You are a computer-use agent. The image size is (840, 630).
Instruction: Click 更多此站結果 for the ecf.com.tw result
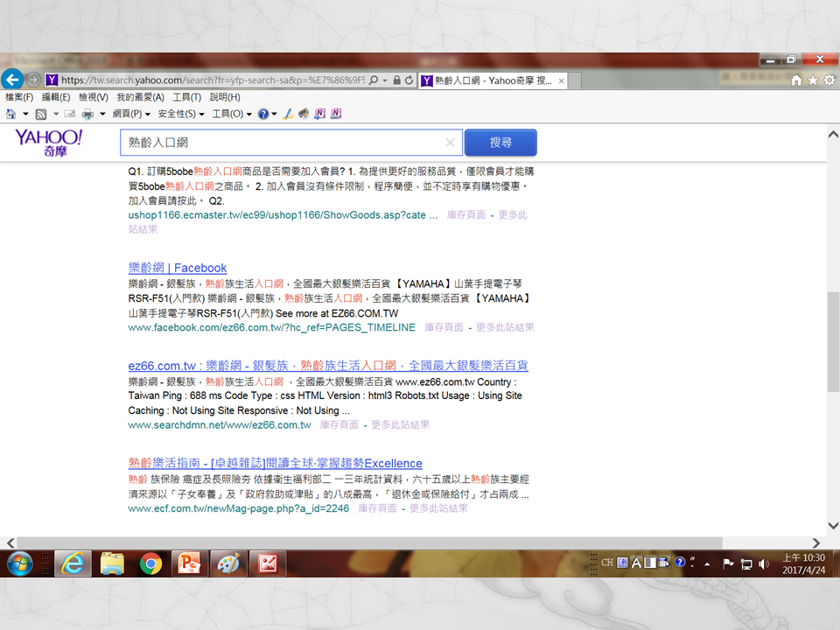click(438, 508)
